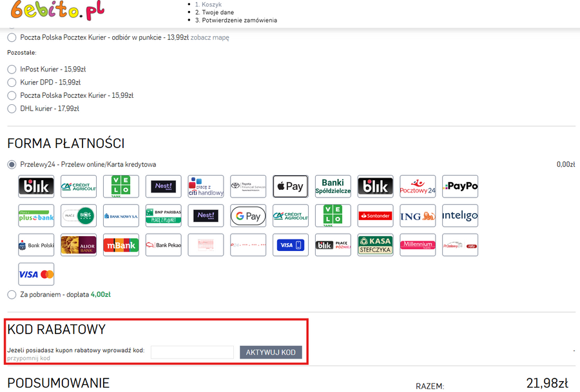
Task: Pick Alior Bank payment tile
Action: pos(79,245)
